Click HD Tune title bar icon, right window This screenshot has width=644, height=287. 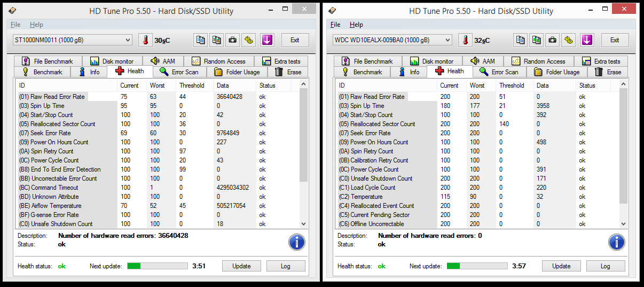coord(332,10)
